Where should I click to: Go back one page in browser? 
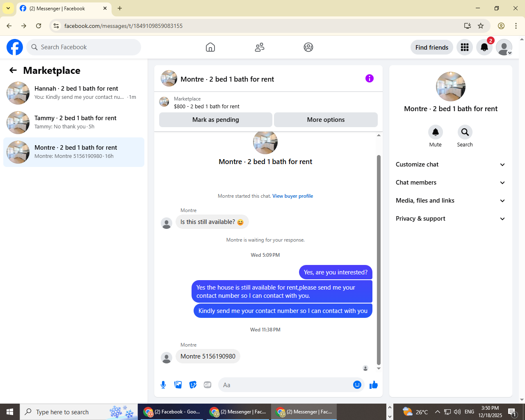(x=9, y=26)
